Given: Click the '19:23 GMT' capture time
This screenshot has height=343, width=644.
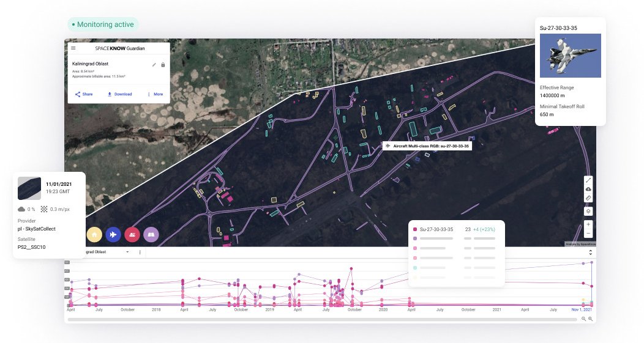Looking at the screenshot, I should point(58,191).
